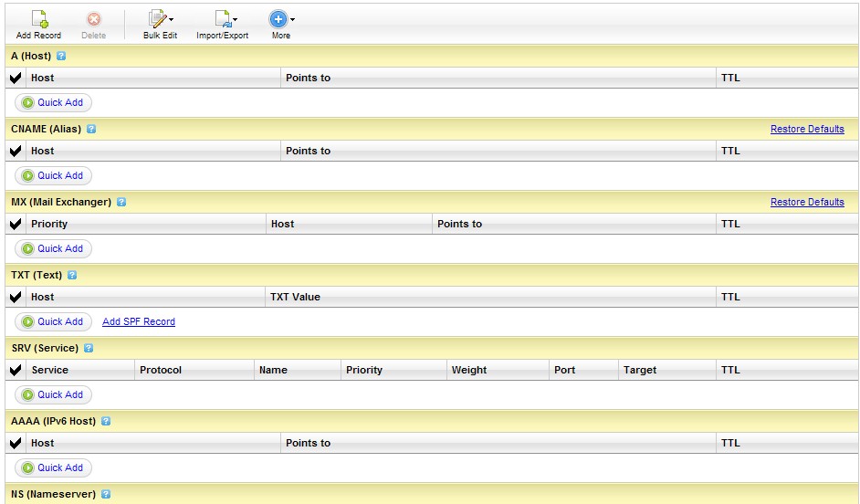
Task: Click the NS (Nameserver) section title
Action: pyautogui.click(x=53, y=494)
